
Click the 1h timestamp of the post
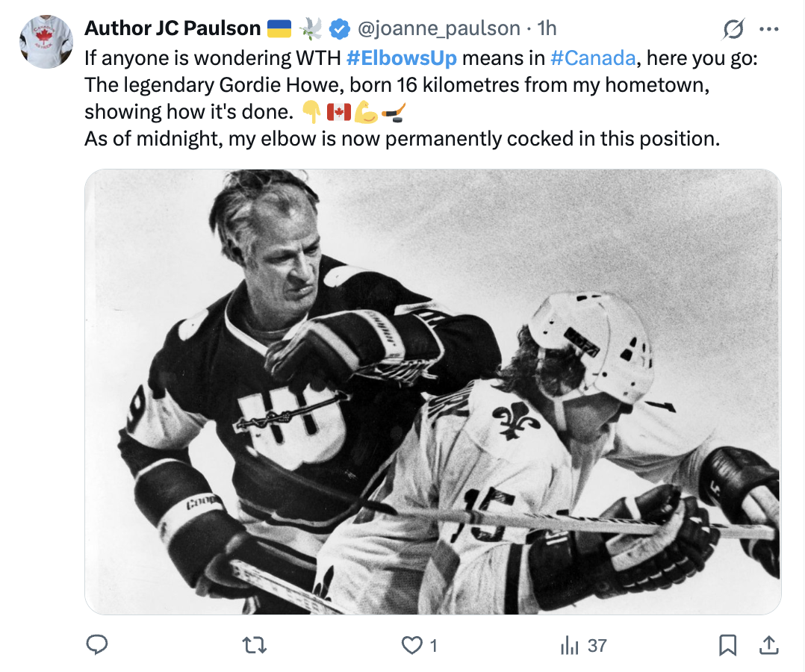(547, 28)
